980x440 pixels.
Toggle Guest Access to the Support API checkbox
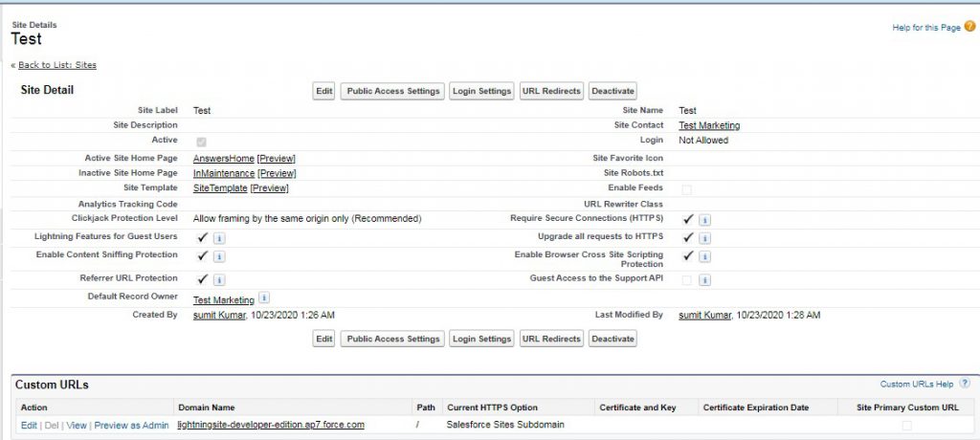(x=686, y=280)
